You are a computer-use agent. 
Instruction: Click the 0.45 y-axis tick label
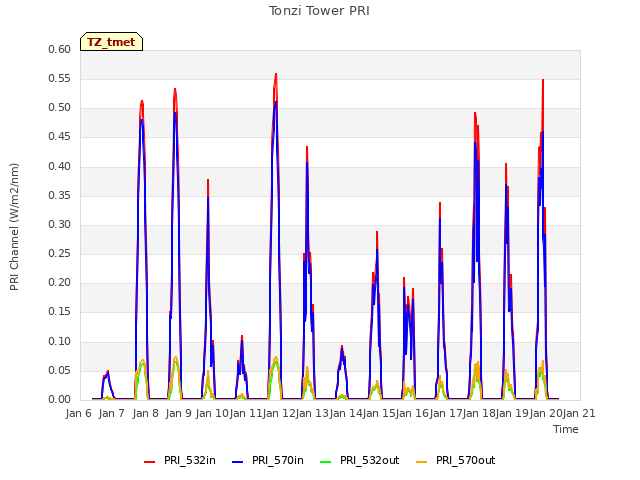click(60, 137)
